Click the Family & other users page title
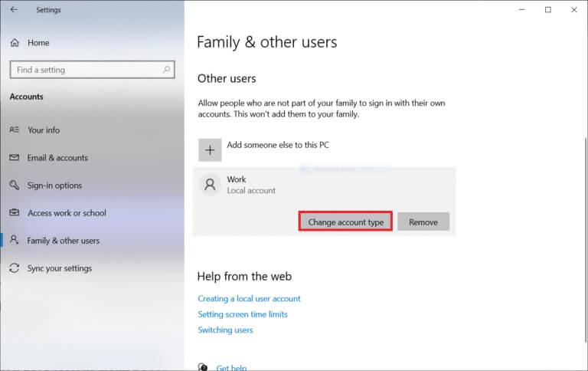 point(266,42)
